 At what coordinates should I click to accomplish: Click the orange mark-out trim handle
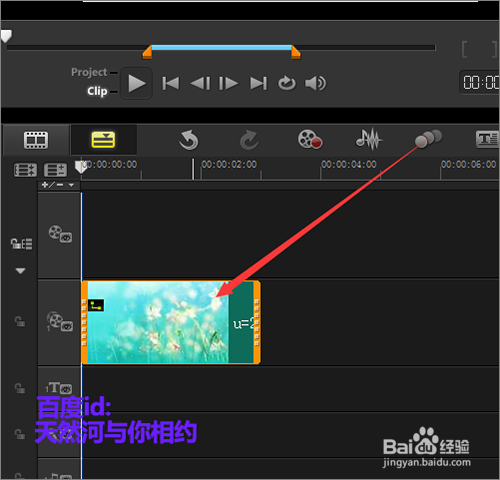click(x=296, y=52)
